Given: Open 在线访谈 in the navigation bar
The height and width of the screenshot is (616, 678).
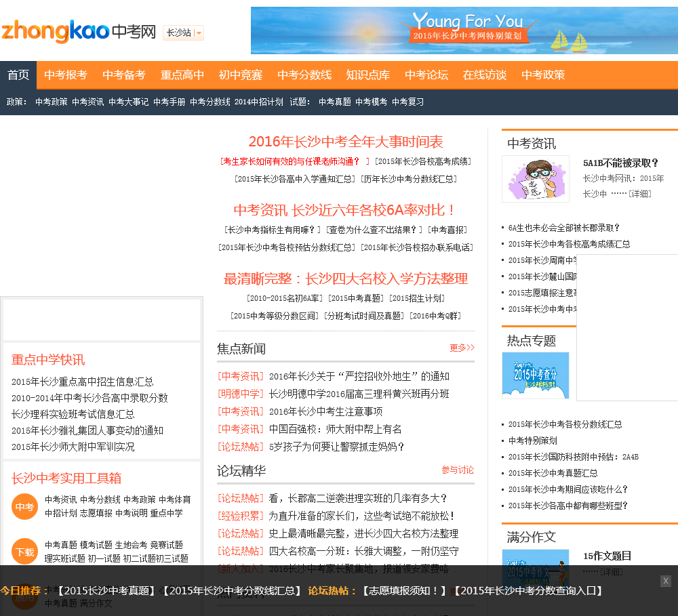Looking at the screenshot, I should 485,75.
